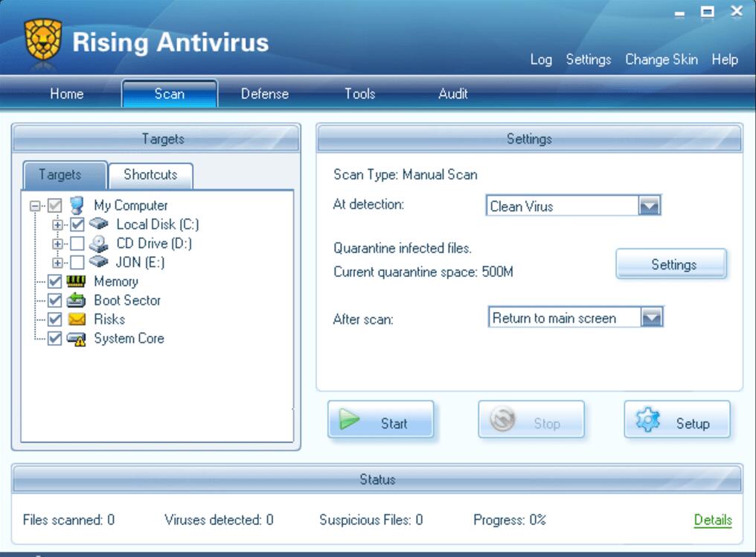Click the System Core warning icon
This screenshot has height=557, width=756.
[x=77, y=339]
